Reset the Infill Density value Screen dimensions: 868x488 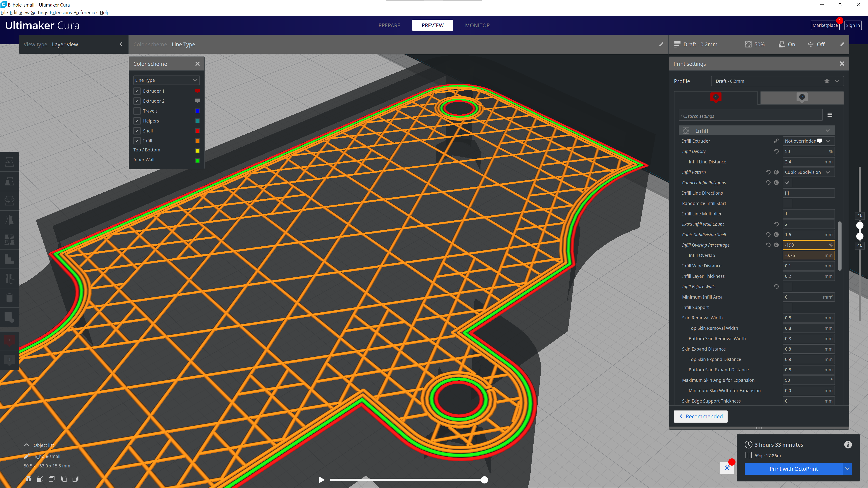tap(776, 151)
